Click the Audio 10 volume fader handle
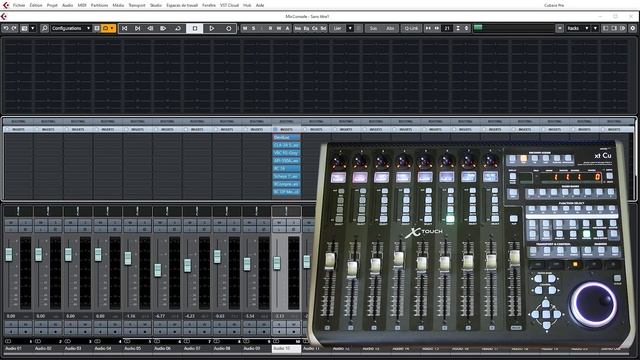Image resolution: width=640 pixels, height=360 pixels. click(x=277, y=263)
